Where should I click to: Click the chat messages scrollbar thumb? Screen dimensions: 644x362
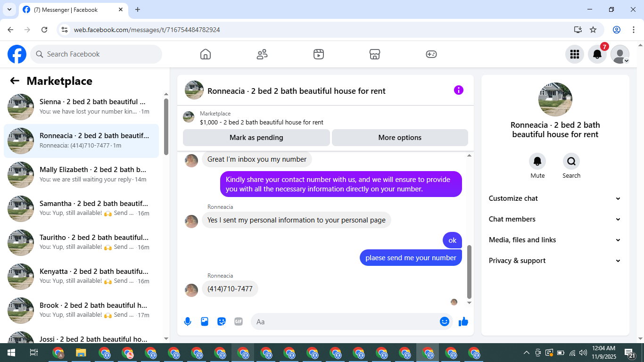click(469, 272)
